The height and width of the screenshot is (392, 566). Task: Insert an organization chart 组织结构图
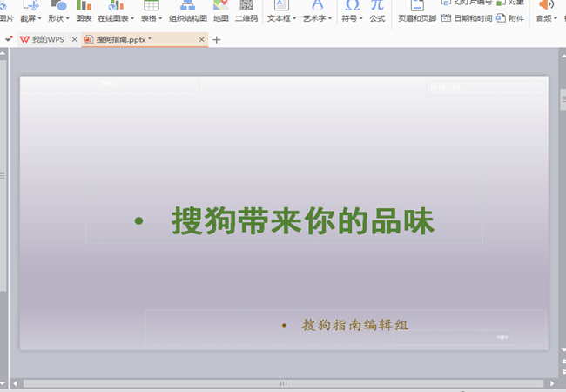point(188,10)
